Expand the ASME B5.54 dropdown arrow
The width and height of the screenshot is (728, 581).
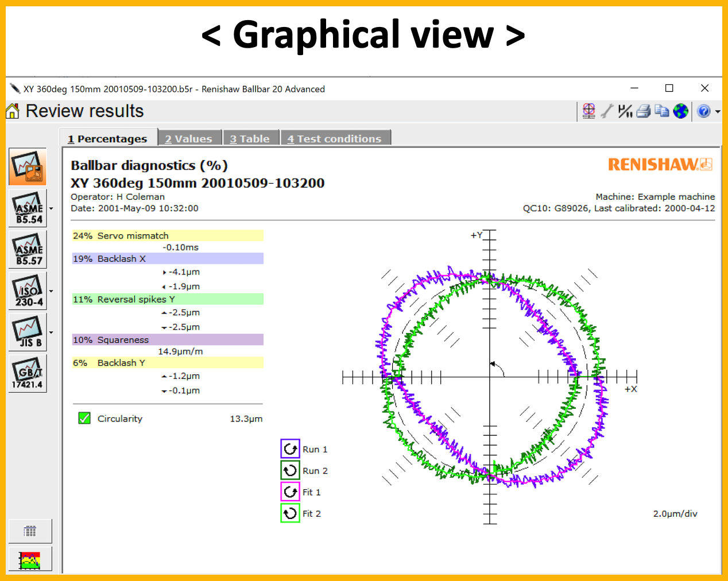point(51,208)
